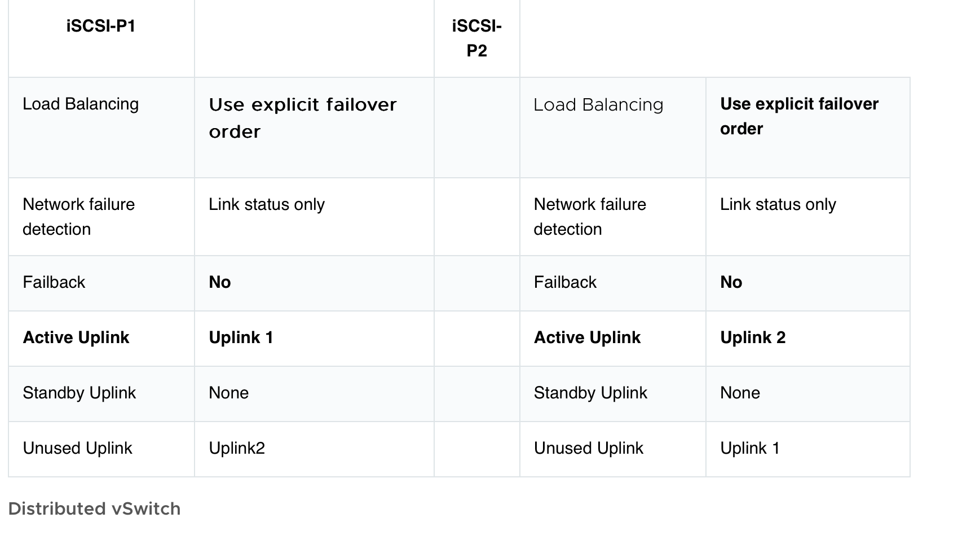The image size is (980, 544).
Task: Click Use explicit failover order under iSCSI-P2
Action: tap(798, 116)
